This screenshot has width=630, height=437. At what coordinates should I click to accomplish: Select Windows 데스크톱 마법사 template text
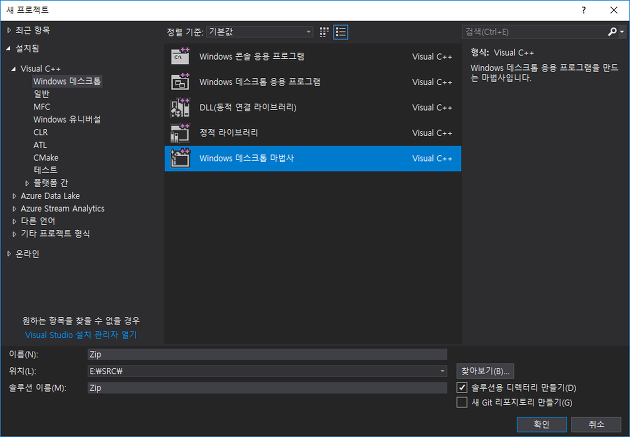tap(247, 158)
